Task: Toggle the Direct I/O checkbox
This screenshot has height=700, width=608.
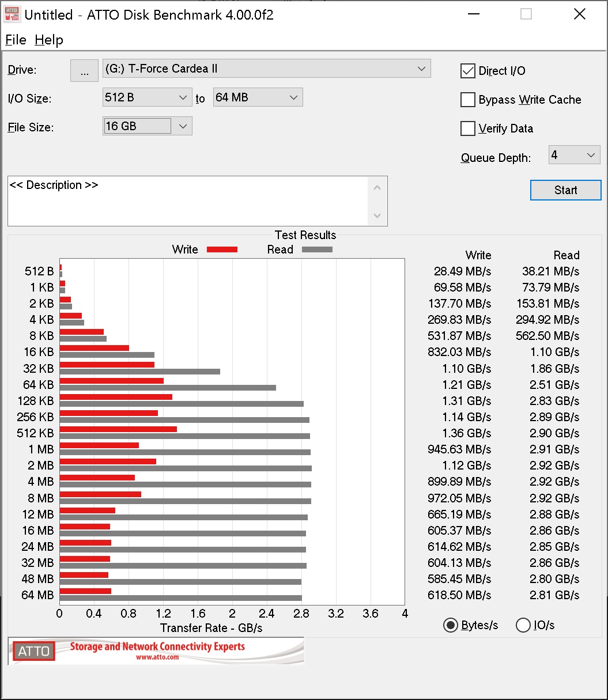Action: pyautogui.click(x=467, y=71)
